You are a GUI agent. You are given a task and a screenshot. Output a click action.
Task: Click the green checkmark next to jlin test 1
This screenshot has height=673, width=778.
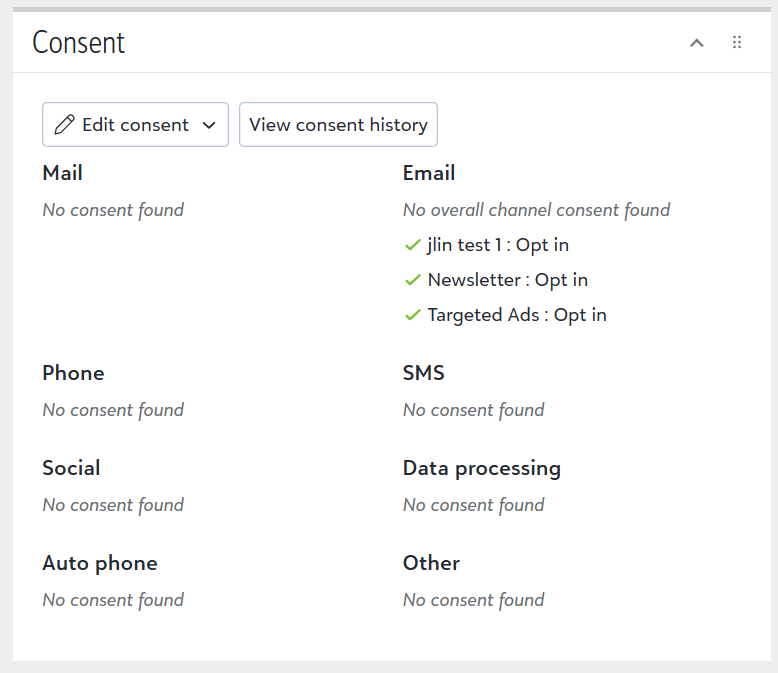click(x=412, y=245)
